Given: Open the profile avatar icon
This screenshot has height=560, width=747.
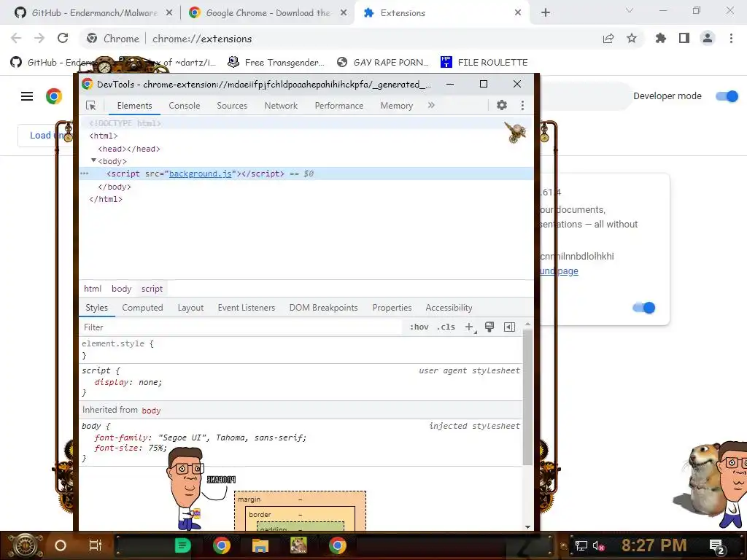Looking at the screenshot, I should pyautogui.click(x=708, y=38).
